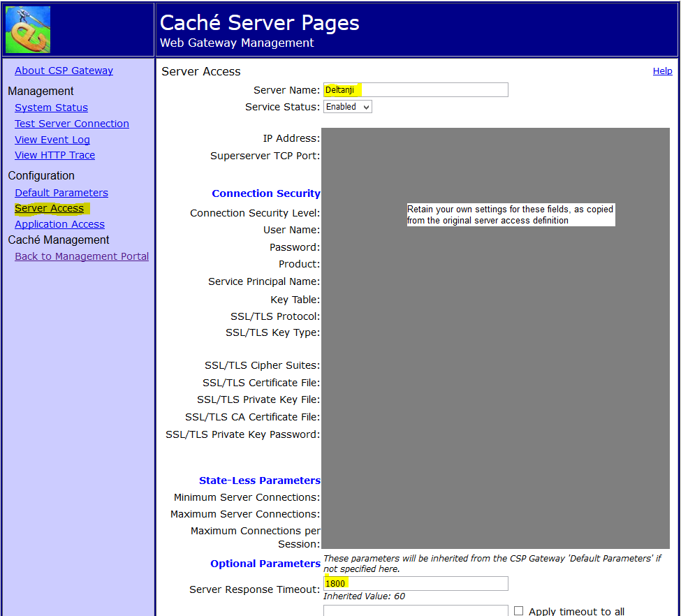Viewport: 681px width, 616px height.
Task: Click the Server Name field containing Deltanji
Action: coord(416,90)
